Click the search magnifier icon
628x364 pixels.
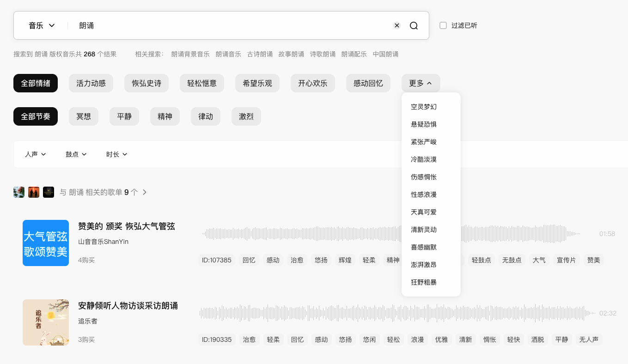(414, 25)
